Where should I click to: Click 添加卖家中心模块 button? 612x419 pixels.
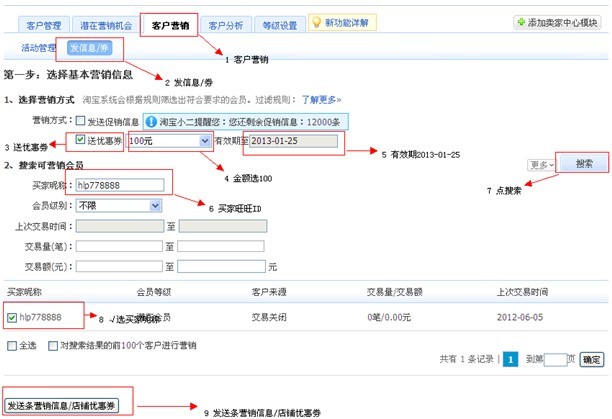point(557,23)
